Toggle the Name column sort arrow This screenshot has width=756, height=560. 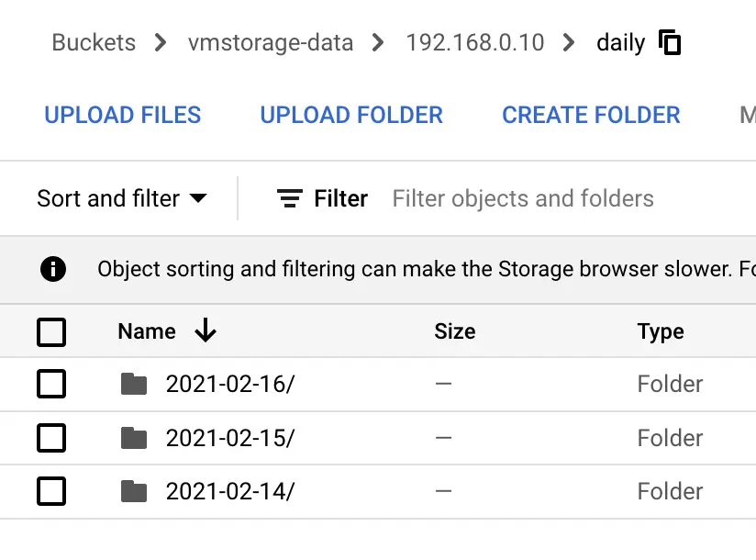206,331
